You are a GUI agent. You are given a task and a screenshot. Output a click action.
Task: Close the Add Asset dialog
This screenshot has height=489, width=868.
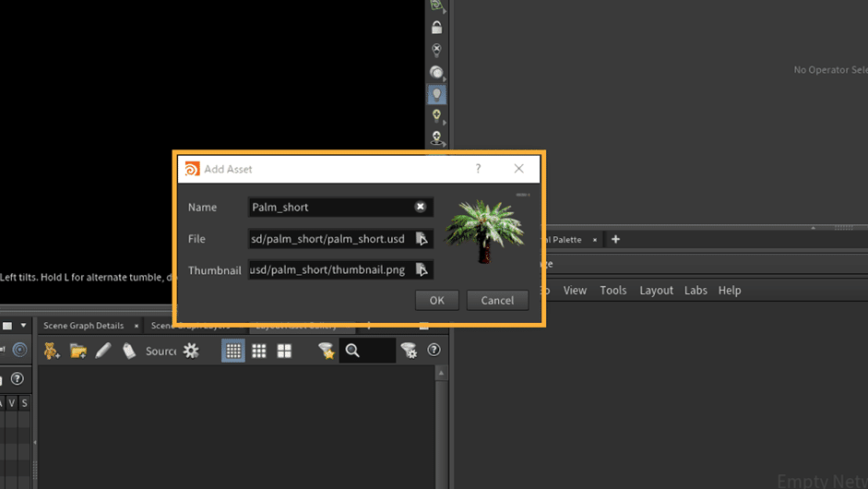(518, 168)
